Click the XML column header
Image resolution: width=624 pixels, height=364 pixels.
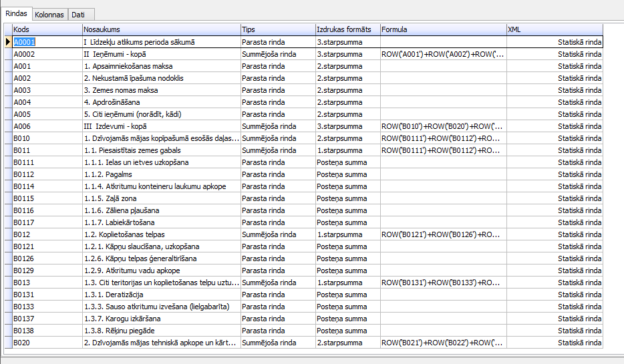click(x=554, y=30)
